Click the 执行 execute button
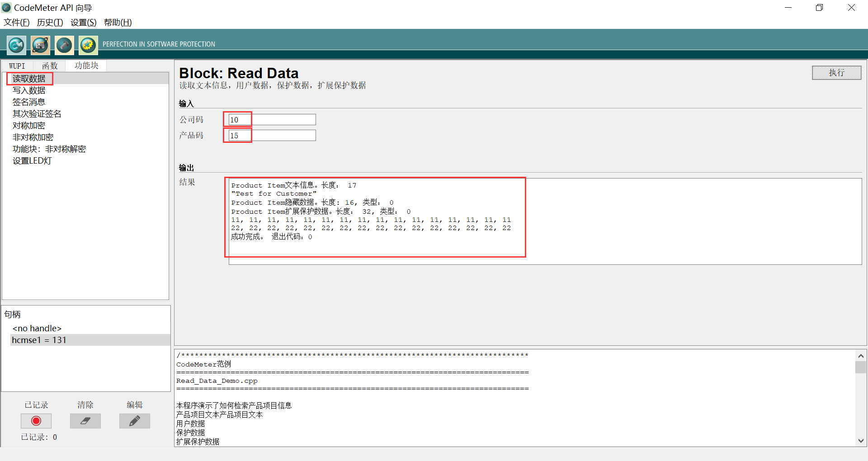868x461 pixels. (836, 73)
